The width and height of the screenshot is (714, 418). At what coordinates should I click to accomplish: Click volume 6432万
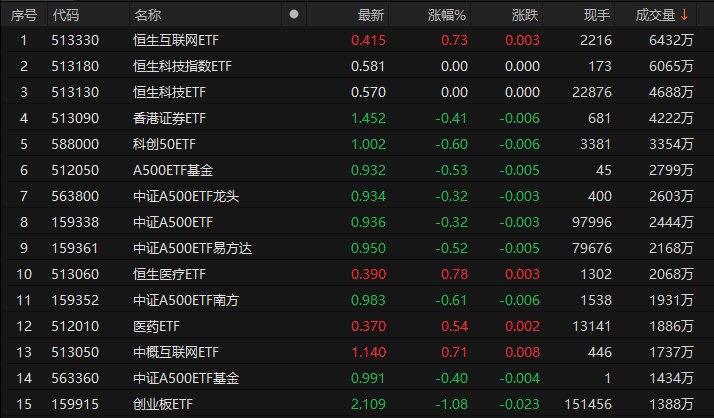[671, 41]
